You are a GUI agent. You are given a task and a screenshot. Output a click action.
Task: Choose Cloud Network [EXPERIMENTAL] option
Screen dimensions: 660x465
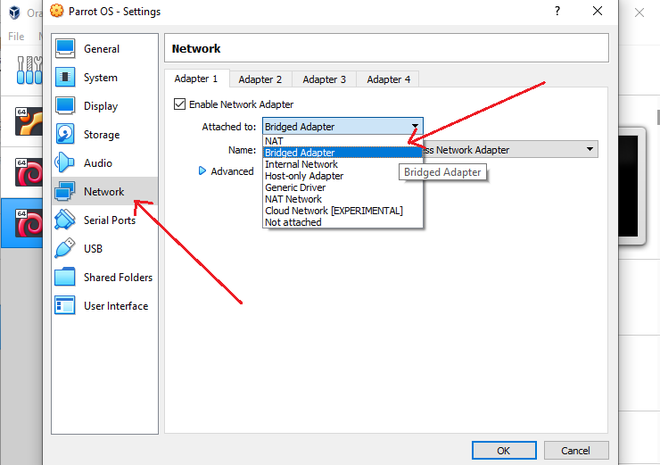pos(343,210)
